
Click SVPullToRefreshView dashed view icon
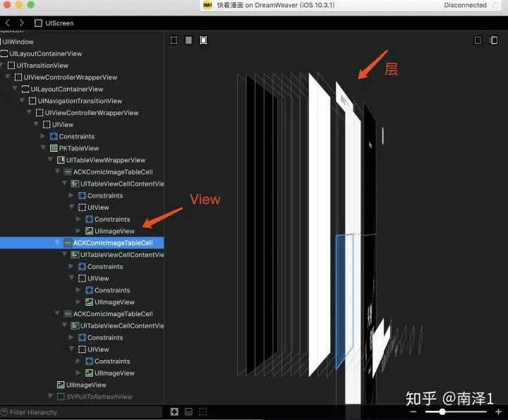(61, 397)
